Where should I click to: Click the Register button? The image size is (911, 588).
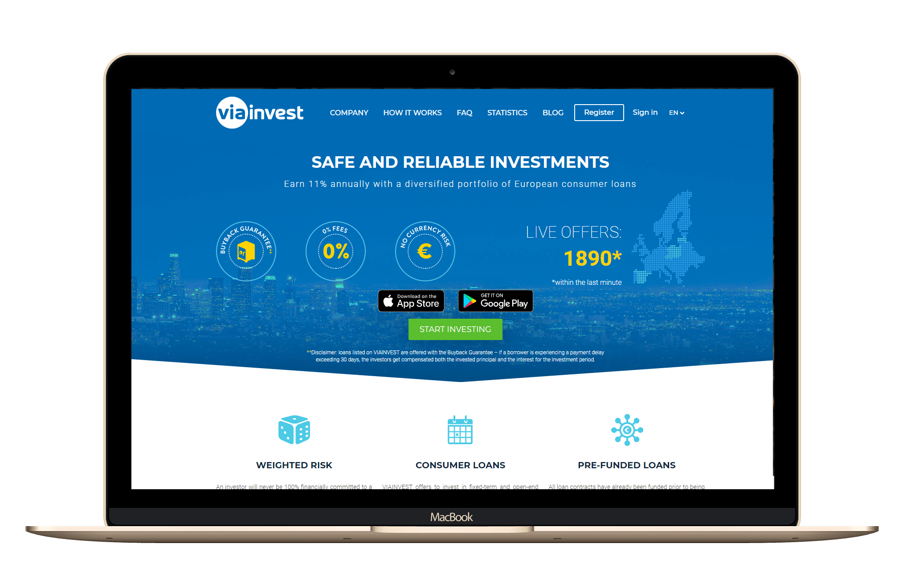(598, 113)
